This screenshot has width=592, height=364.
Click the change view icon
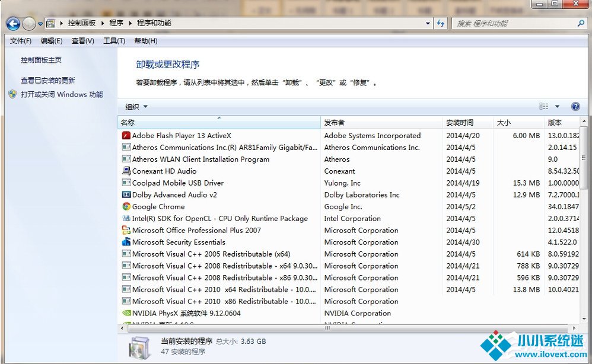pyautogui.click(x=544, y=106)
